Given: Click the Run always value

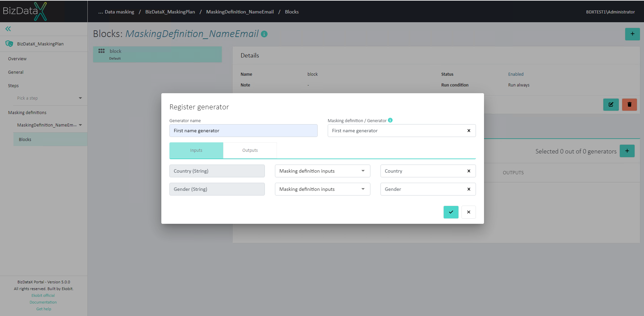Looking at the screenshot, I should (x=519, y=85).
